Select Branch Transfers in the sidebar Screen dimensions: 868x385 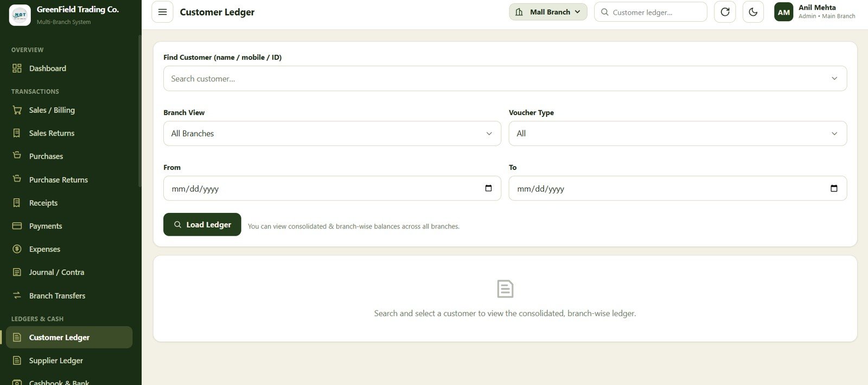[69, 295]
